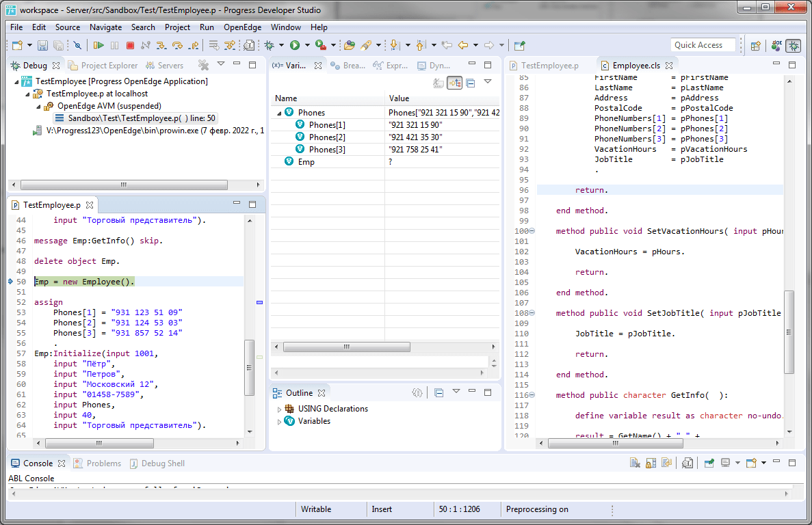The image size is (812, 525).
Task: Switch to the Breakpoints tab
Action: coord(348,66)
